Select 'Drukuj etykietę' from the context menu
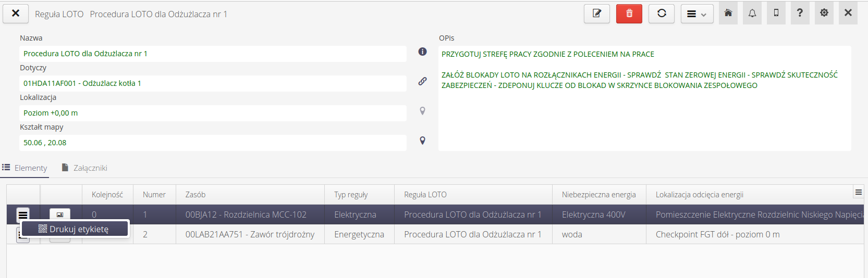 click(x=75, y=229)
